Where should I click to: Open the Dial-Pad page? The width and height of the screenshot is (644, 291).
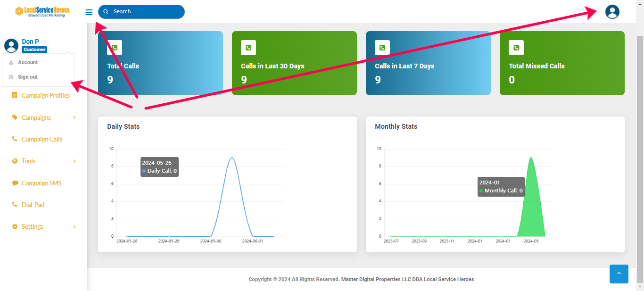click(x=33, y=205)
